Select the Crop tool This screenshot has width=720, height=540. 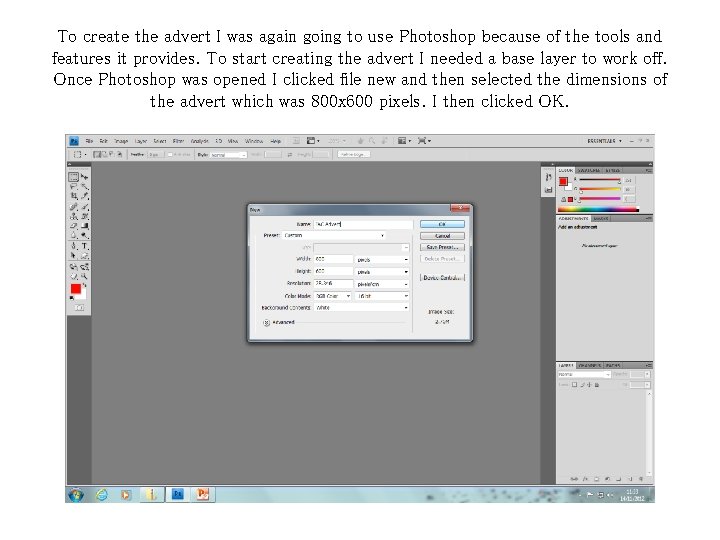pyautogui.click(x=73, y=197)
